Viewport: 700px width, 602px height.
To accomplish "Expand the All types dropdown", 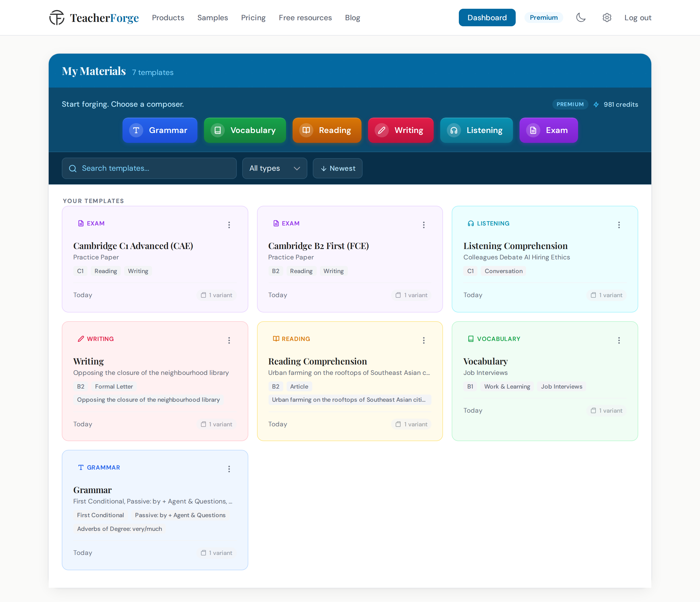I will coord(275,168).
